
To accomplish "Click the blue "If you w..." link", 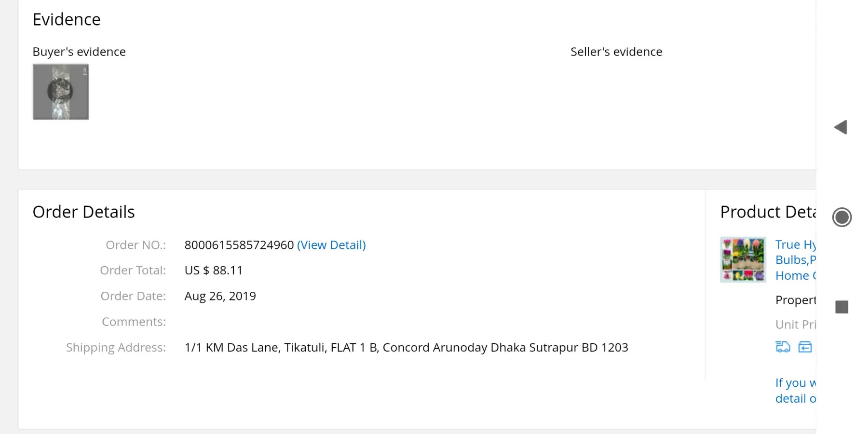I will coord(795,391).
